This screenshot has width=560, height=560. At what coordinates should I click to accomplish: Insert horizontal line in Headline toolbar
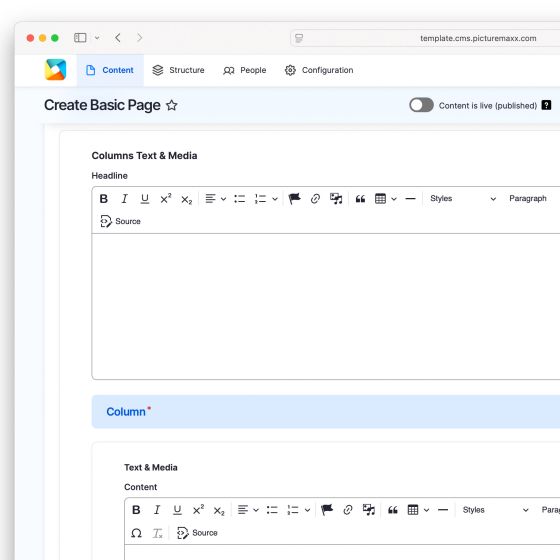(410, 199)
